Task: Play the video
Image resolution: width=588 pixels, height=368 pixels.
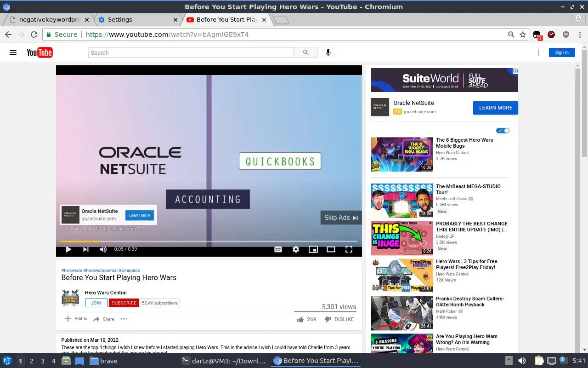Action: pos(68,249)
